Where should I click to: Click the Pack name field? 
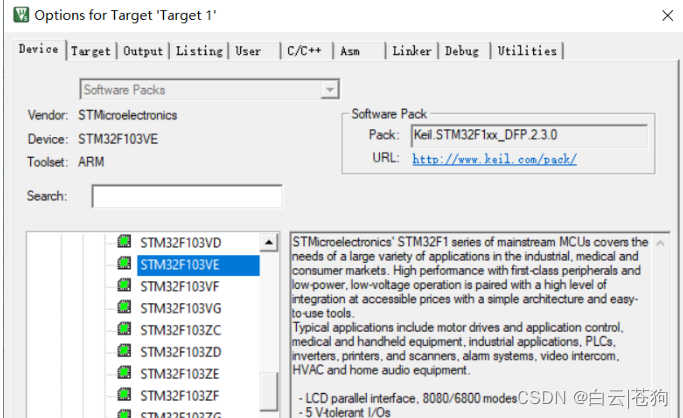click(x=529, y=135)
